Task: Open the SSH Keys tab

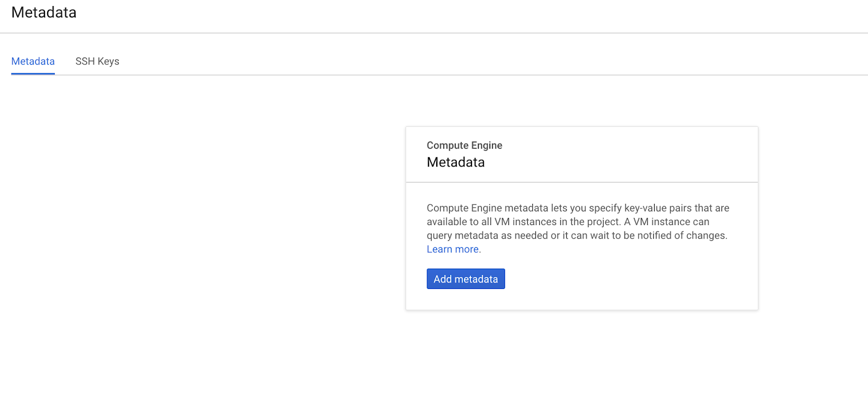Action: click(x=97, y=61)
